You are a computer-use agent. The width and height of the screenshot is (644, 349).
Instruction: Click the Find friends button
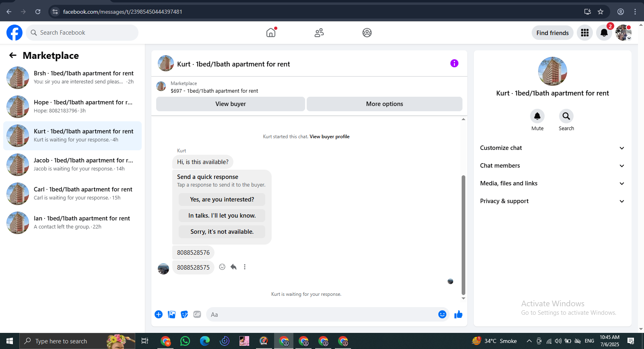tap(553, 33)
